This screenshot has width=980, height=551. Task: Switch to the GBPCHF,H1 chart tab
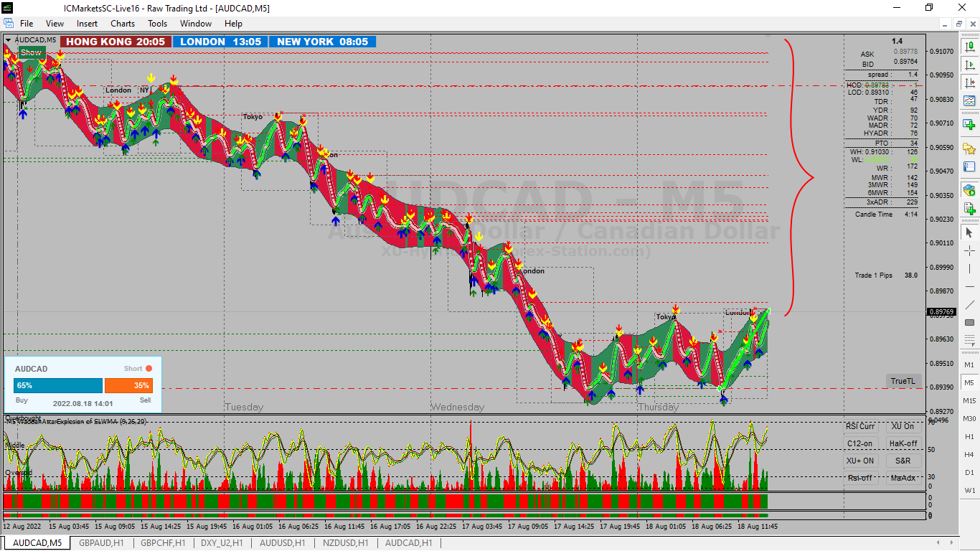tap(163, 543)
